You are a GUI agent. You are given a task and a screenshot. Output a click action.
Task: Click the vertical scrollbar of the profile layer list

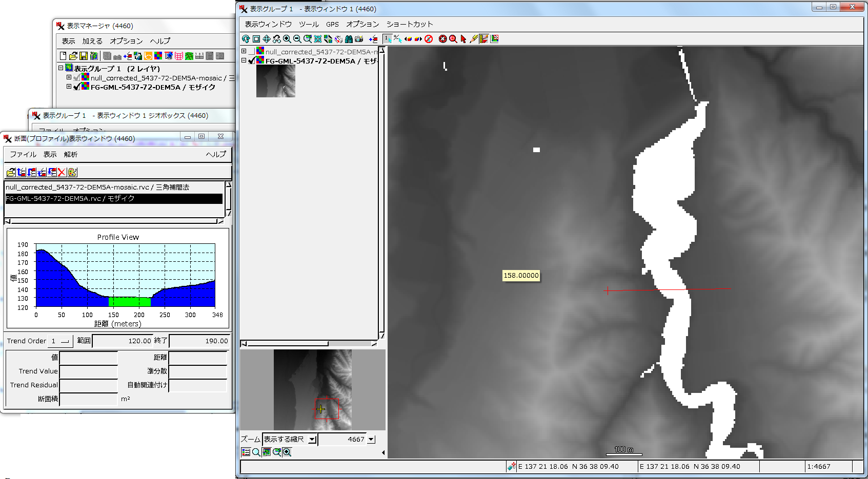pos(229,199)
